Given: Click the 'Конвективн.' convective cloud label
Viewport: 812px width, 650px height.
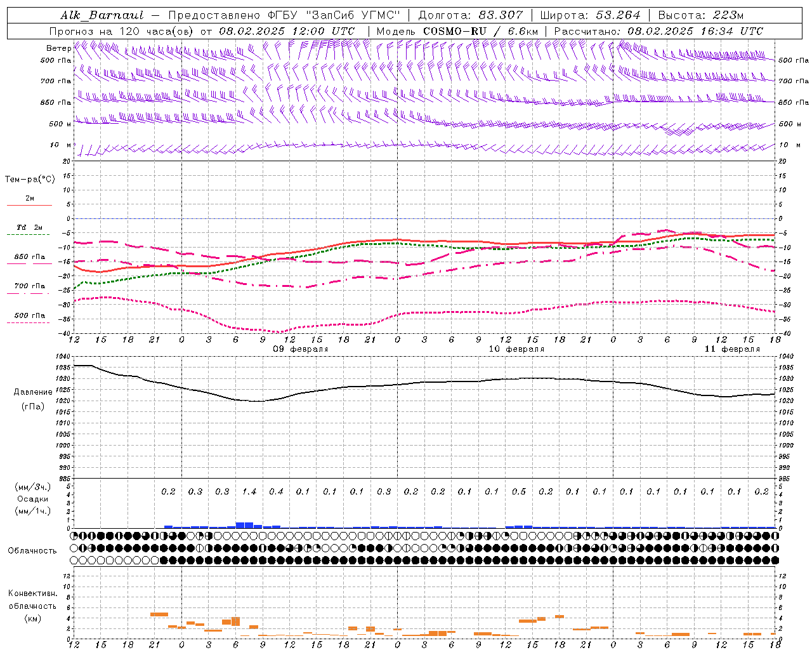Looking at the screenshot, I should [x=32, y=594].
